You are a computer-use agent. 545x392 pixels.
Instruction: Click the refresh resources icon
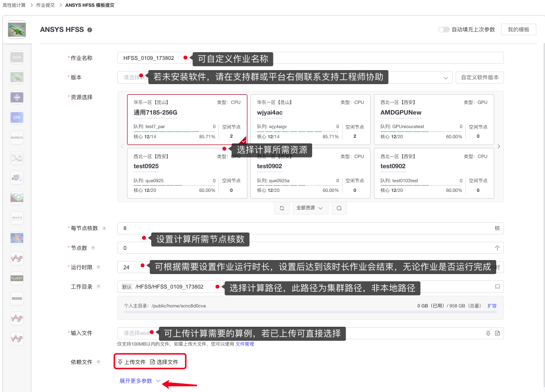point(282,208)
